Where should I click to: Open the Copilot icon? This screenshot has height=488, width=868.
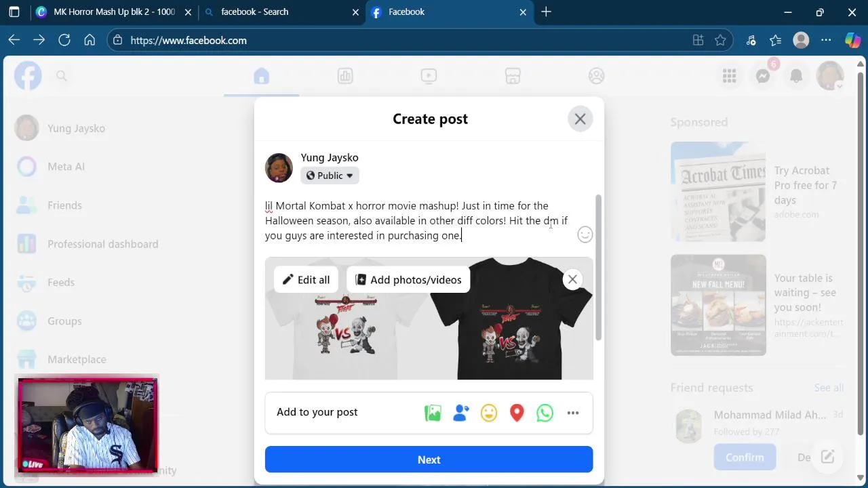852,41
